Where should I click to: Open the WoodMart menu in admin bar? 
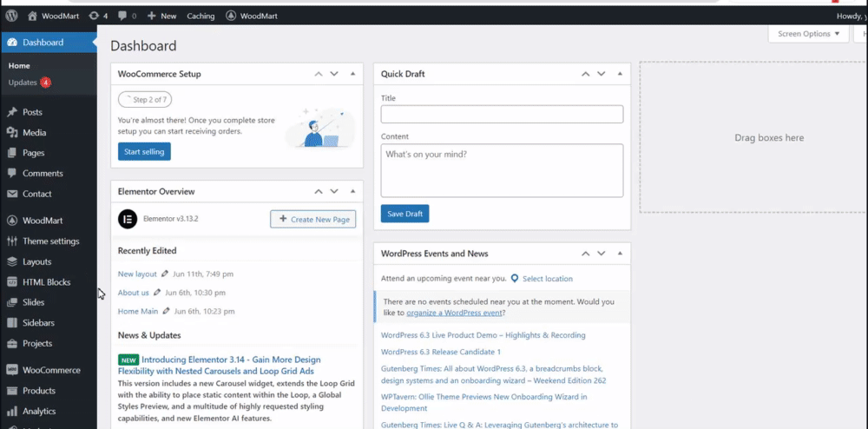[252, 16]
